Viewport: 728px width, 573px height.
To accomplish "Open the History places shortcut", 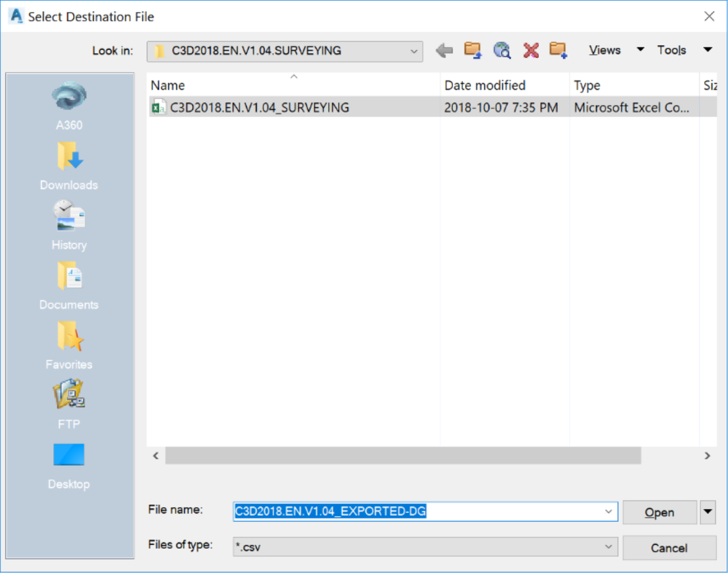I will click(x=69, y=226).
